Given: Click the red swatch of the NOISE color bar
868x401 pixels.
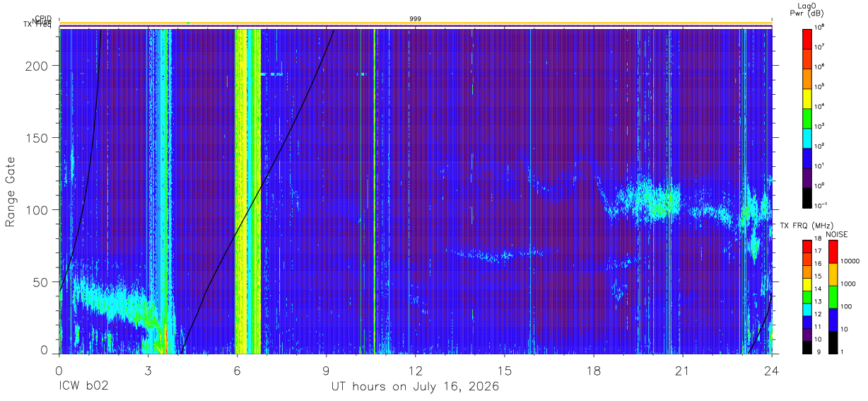Looking at the screenshot, I should click(x=833, y=252).
